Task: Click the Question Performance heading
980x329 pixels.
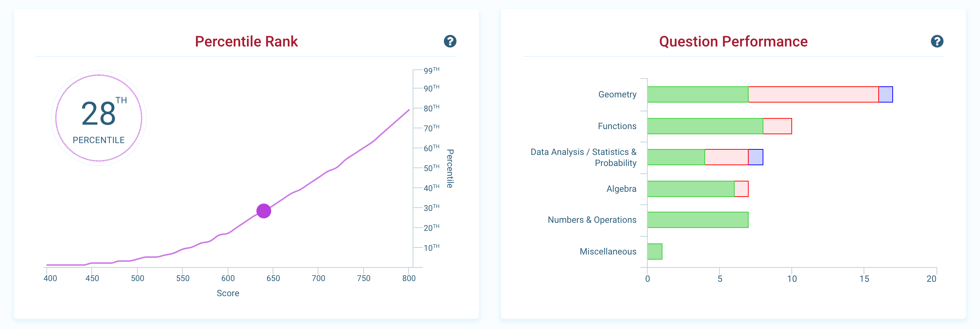Action: point(733,42)
